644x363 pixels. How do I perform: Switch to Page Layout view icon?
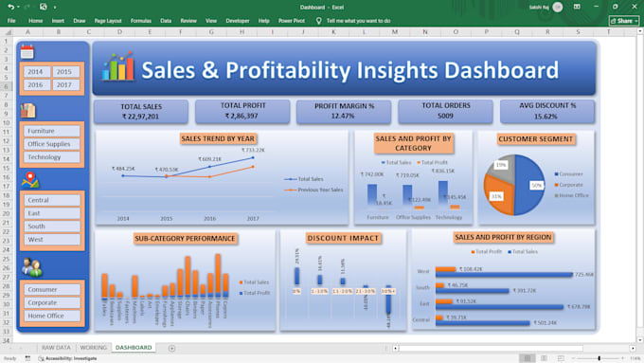545,358
